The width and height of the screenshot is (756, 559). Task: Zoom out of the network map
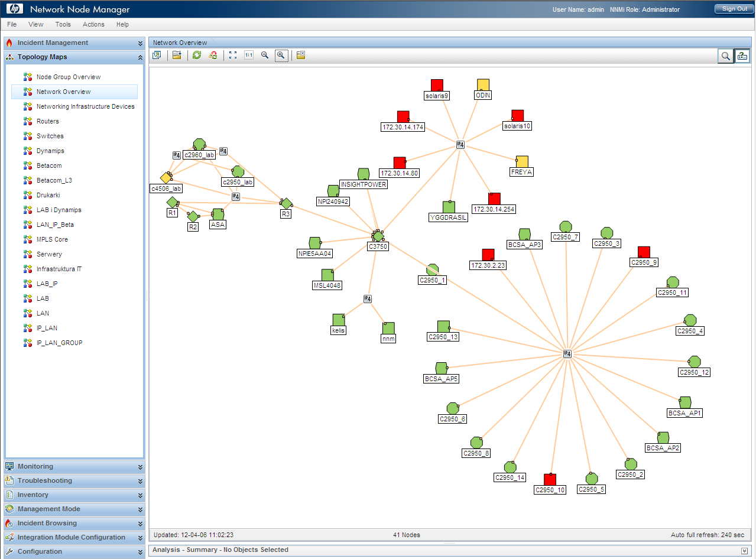(x=265, y=55)
